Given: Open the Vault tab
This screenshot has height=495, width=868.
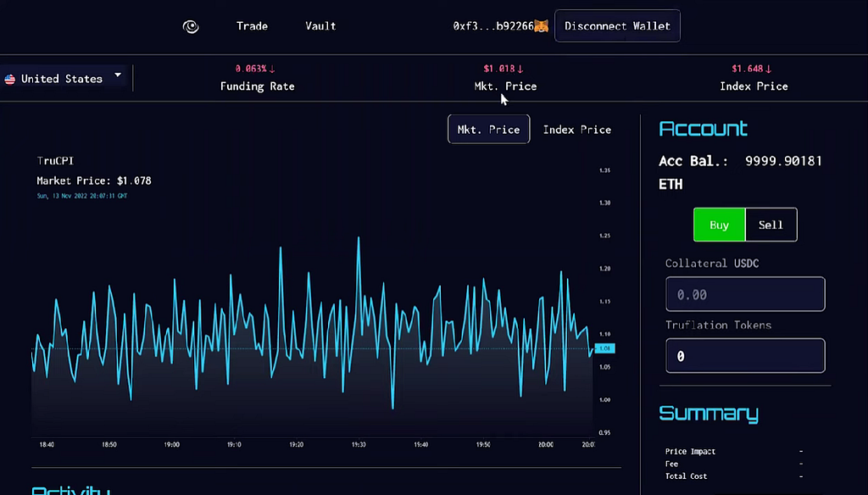Looking at the screenshot, I should coord(320,26).
